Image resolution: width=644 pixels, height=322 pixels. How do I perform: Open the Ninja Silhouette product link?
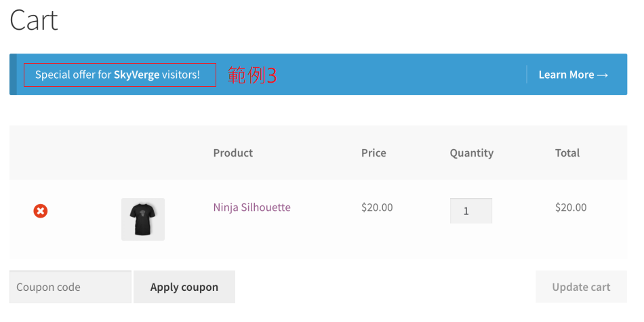pos(251,207)
